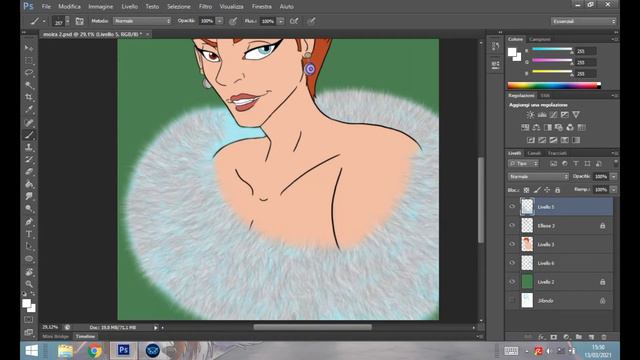Select the Smudge tool
The width and height of the screenshot is (640, 360).
tap(29, 196)
